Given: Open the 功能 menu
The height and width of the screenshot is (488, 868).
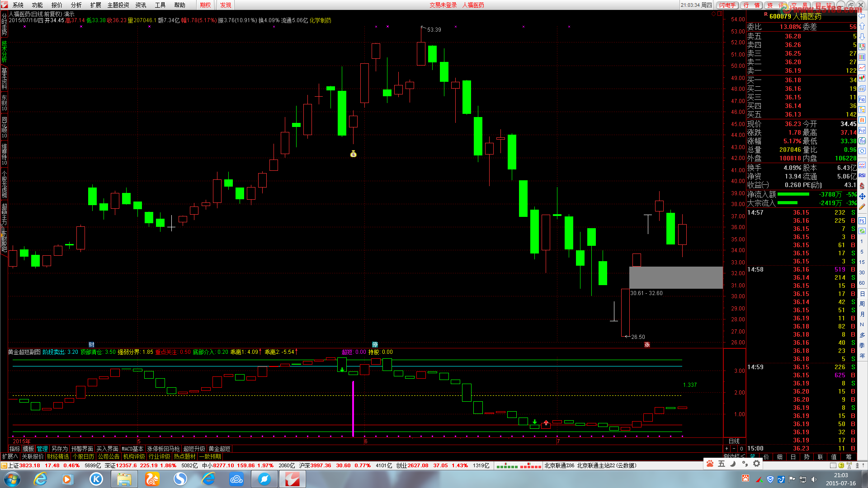Looking at the screenshot, I should [38, 5].
